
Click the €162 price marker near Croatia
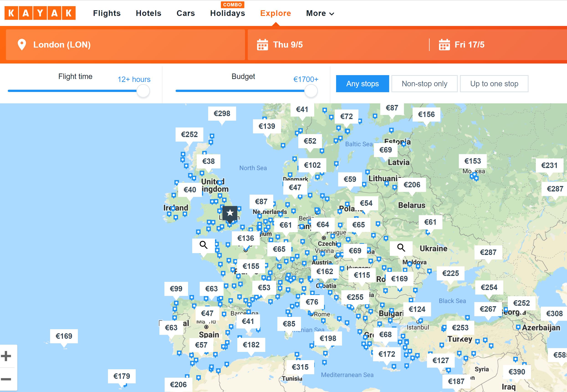(325, 271)
